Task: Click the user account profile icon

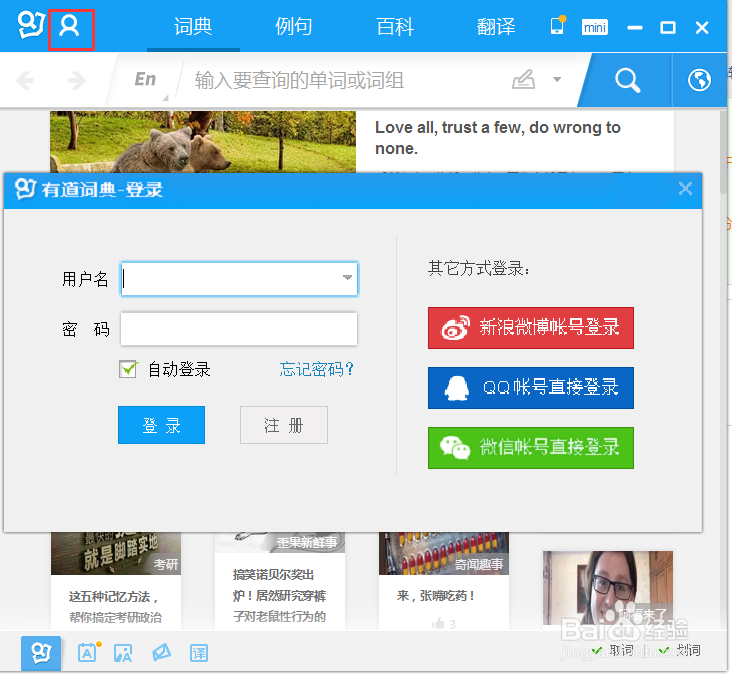Action: point(70,26)
